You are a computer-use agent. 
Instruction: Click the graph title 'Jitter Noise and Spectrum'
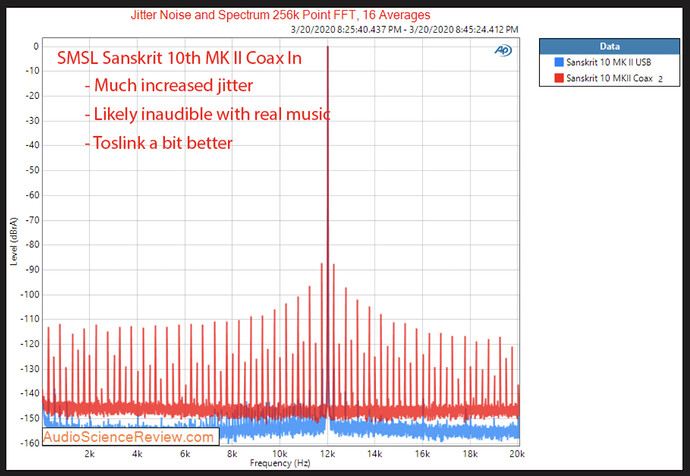pyautogui.click(x=280, y=15)
